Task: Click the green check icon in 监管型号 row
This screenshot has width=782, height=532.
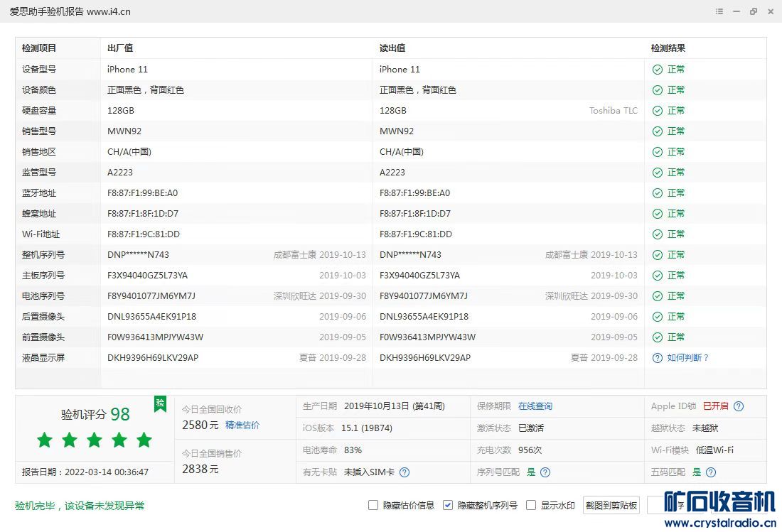Action: click(658, 173)
